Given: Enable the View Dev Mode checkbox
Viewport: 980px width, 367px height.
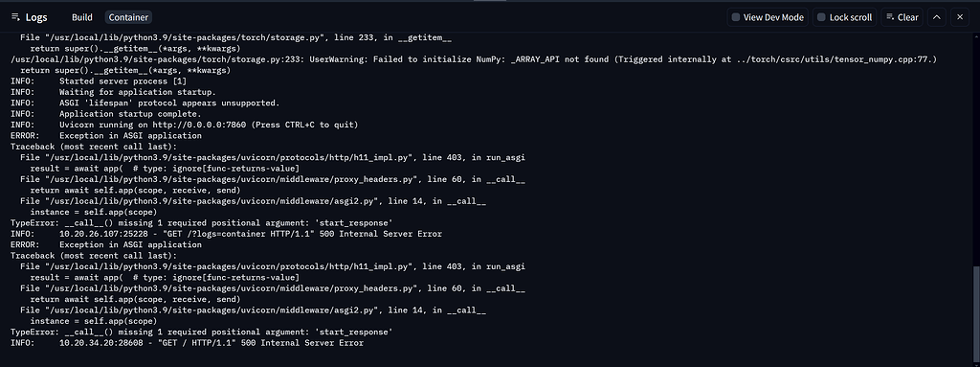Looking at the screenshot, I should (x=736, y=17).
